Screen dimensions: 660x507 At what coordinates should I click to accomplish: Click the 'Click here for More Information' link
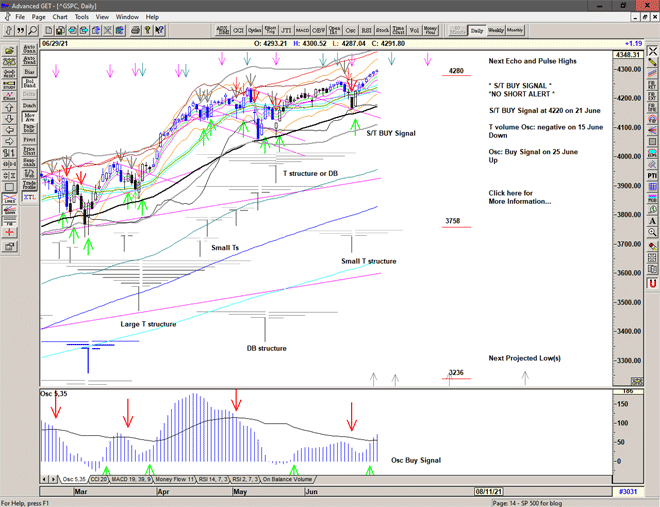pyautogui.click(x=519, y=197)
